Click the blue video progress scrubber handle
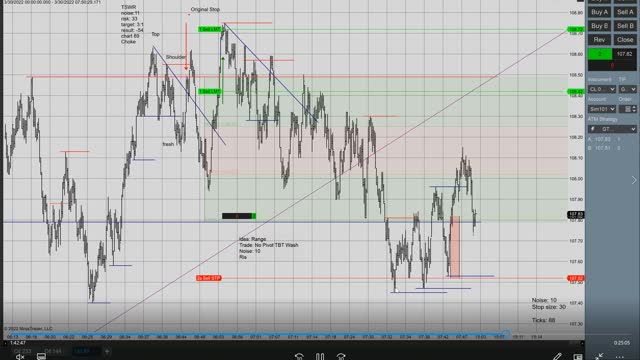 [x=506, y=334]
